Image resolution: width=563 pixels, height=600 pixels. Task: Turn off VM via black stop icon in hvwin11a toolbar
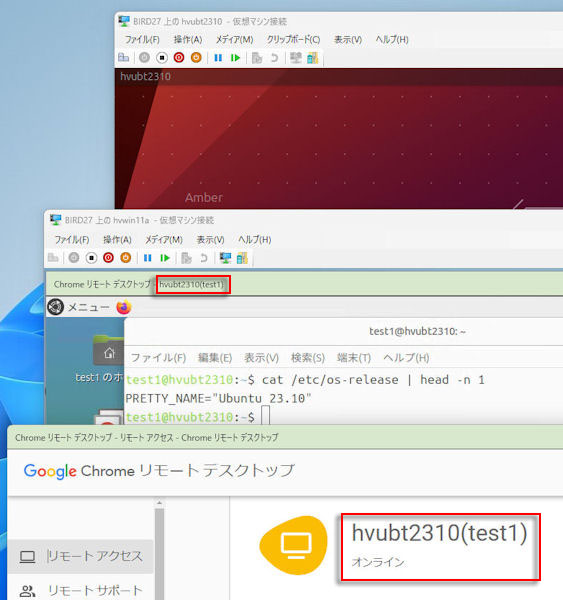click(x=91, y=258)
